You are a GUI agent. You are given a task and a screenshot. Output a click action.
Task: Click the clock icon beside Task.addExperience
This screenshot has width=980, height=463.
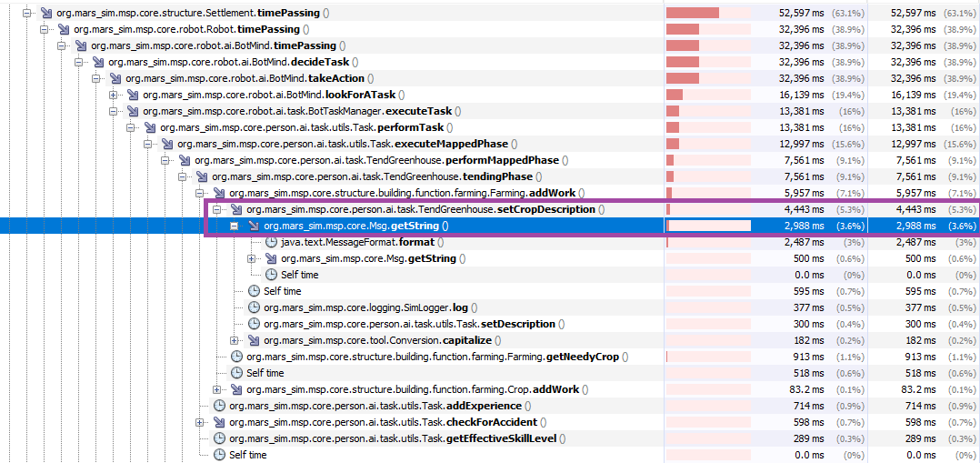(219, 406)
